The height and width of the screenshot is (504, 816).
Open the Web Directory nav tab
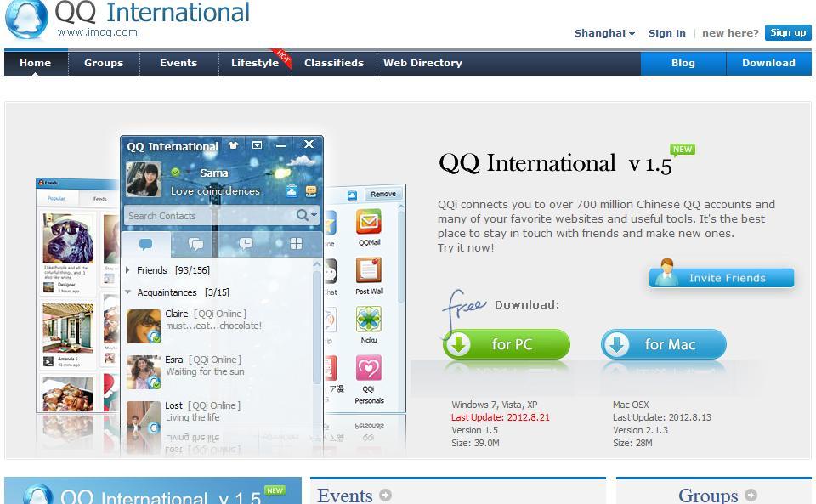point(422,63)
